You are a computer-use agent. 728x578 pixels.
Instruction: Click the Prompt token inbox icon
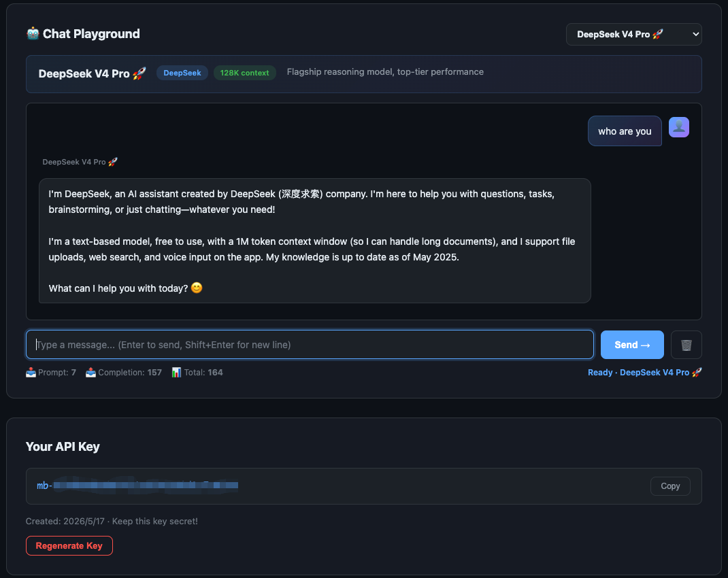click(x=31, y=373)
